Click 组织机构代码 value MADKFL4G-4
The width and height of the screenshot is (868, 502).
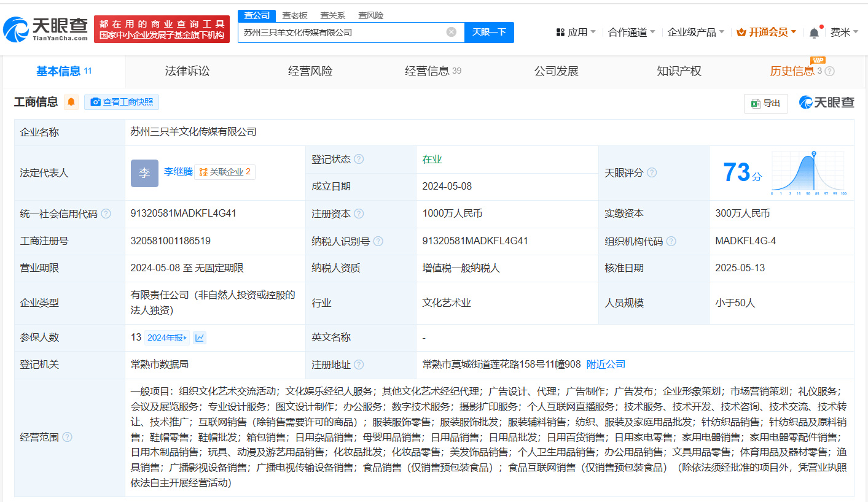[x=746, y=241]
